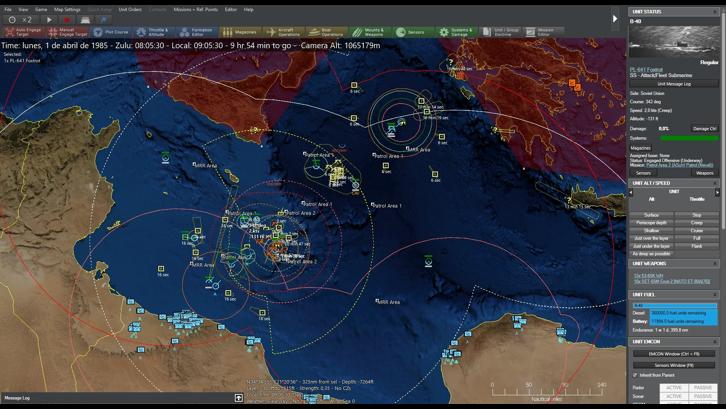Set Radar EMCON to ACTIVE
The width and height of the screenshot is (726, 409).
tap(674, 388)
